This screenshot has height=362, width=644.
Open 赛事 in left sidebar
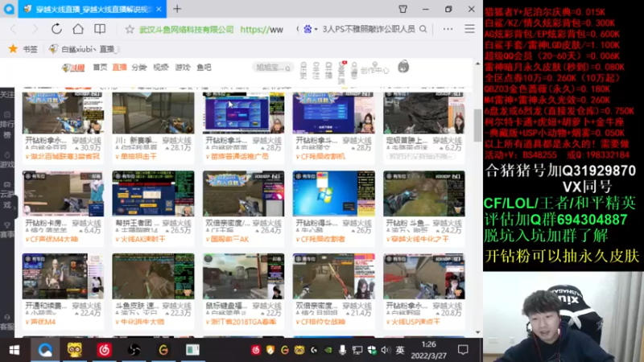pos(7,230)
